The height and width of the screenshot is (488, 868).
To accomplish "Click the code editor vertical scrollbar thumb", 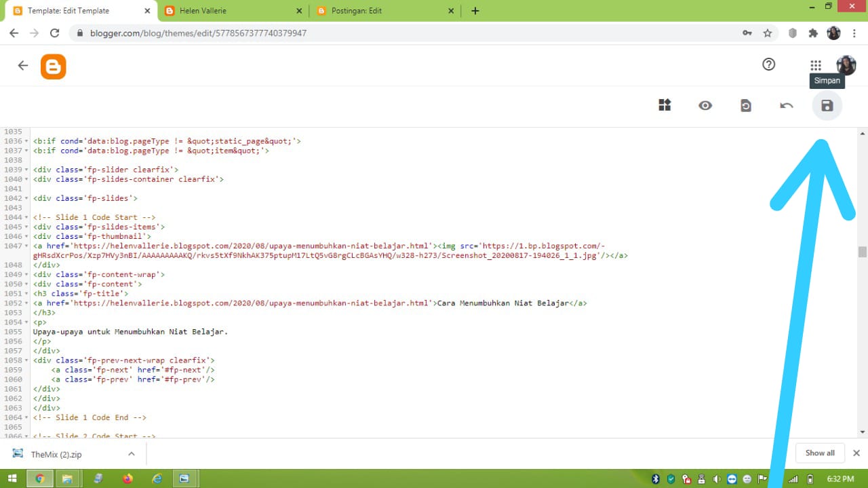I will coord(863,252).
